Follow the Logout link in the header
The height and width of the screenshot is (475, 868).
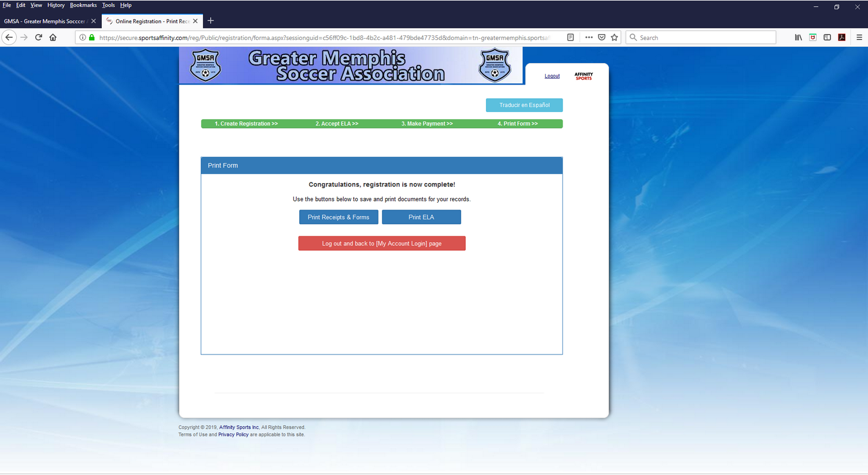pyautogui.click(x=552, y=76)
